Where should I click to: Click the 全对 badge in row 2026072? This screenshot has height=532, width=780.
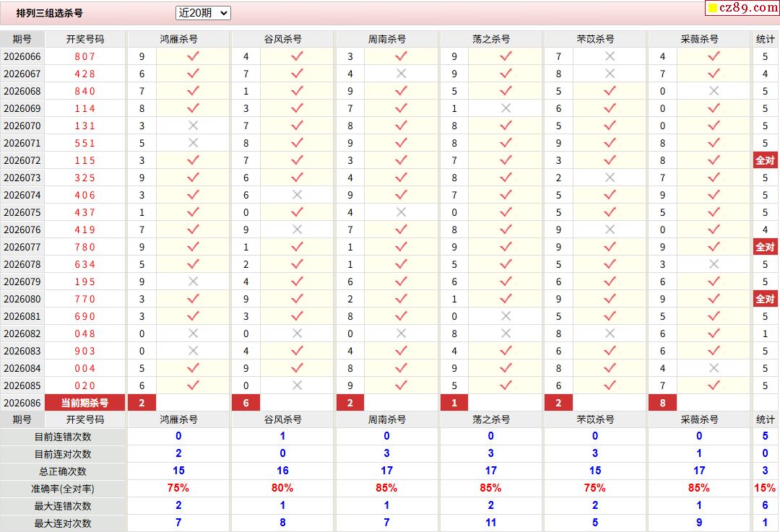pos(765,160)
